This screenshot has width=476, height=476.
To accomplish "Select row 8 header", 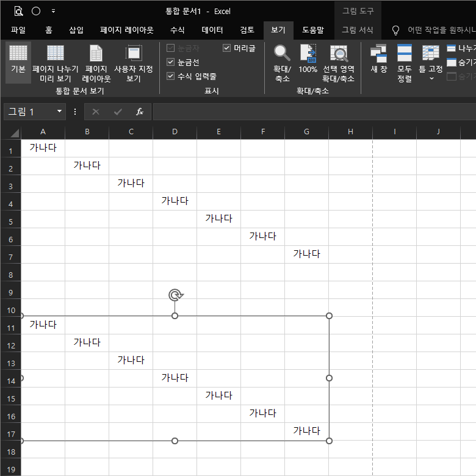I will coord(10,272).
